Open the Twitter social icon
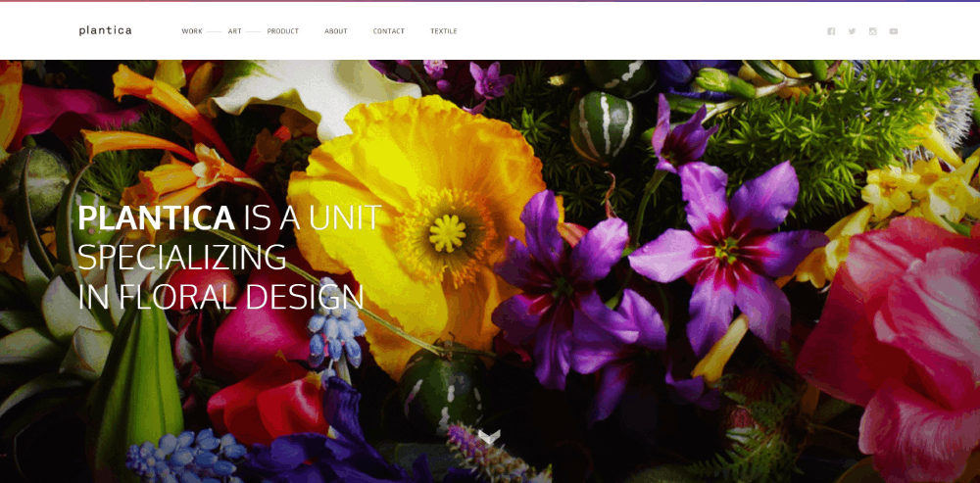Image resolution: width=980 pixels, height=483 pixels. point(852,31)
